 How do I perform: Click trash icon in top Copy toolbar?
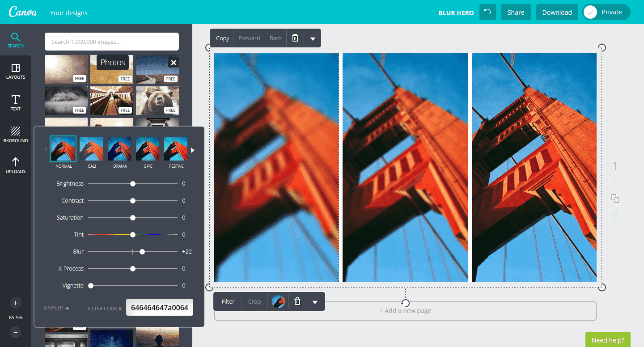pos(295,38)
